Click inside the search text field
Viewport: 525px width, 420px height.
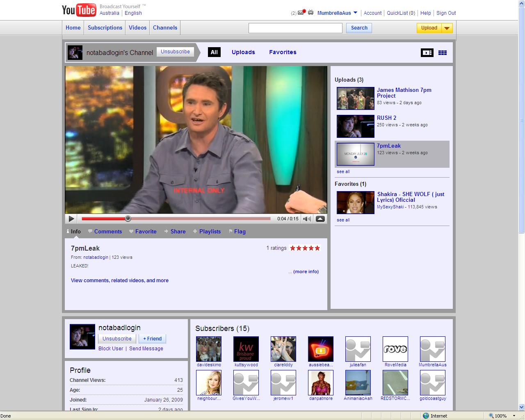coord(295,28)
